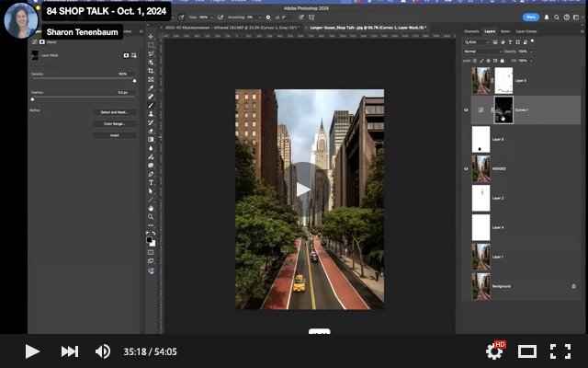
Task: Select the Type tool
Action: click(151, 183)
